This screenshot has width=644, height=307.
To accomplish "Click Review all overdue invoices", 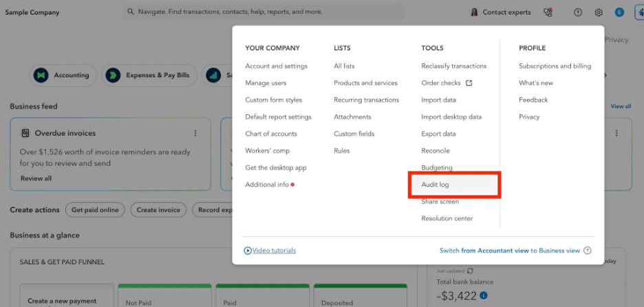I will [x=36, y=178].
